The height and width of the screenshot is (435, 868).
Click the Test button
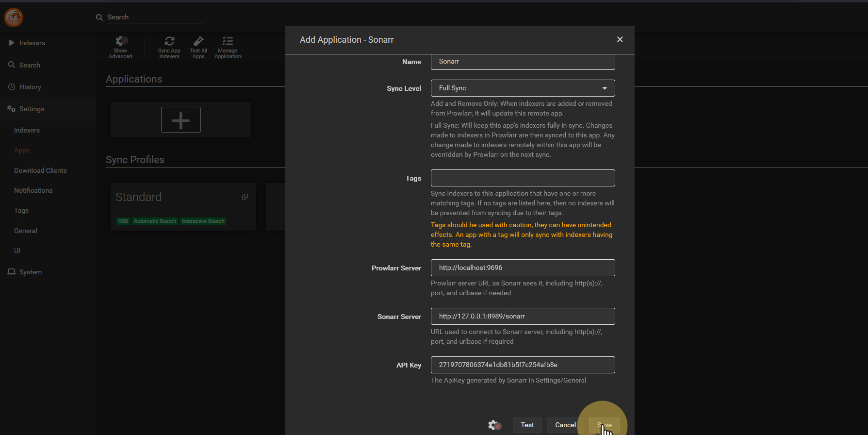coord(527,425)
